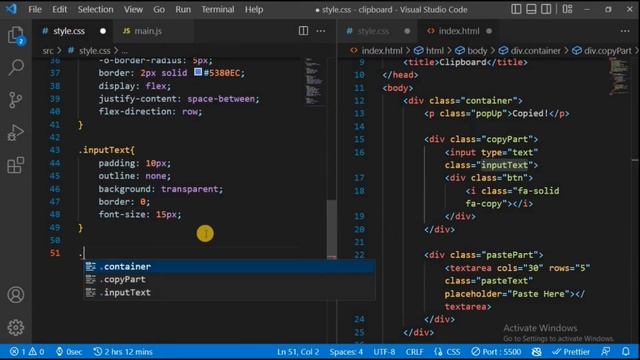The image size is (640, 360).
Task: Go to line via Ln 51, Col 2
Action: coord(298,351)
